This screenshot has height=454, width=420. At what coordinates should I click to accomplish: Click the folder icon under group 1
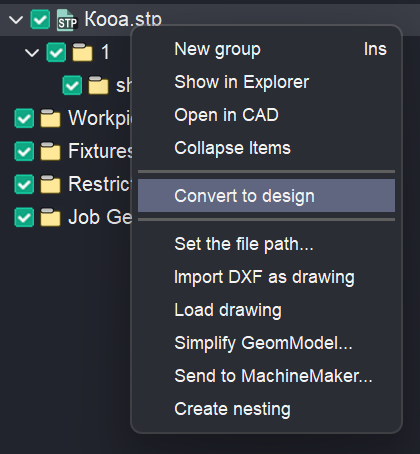point(98,85)
